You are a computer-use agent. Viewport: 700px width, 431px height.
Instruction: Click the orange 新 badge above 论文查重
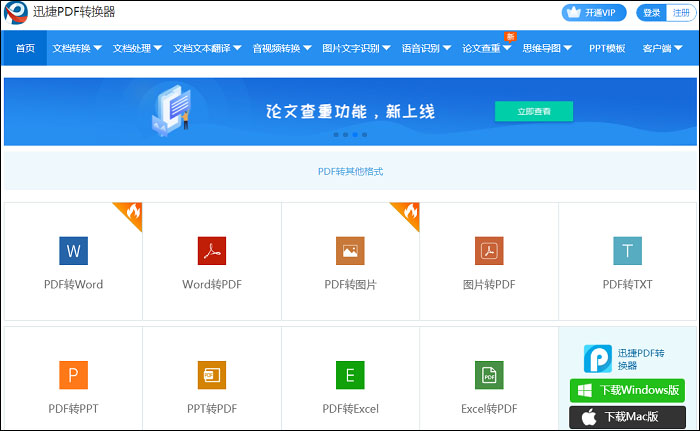click(510, 37)
